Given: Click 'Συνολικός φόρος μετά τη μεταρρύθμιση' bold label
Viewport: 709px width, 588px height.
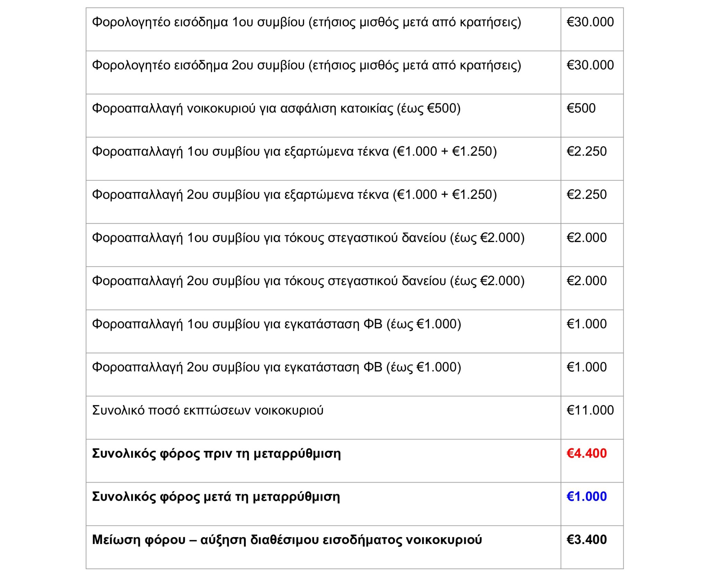Looking at the screenshot, I should 216,497.
